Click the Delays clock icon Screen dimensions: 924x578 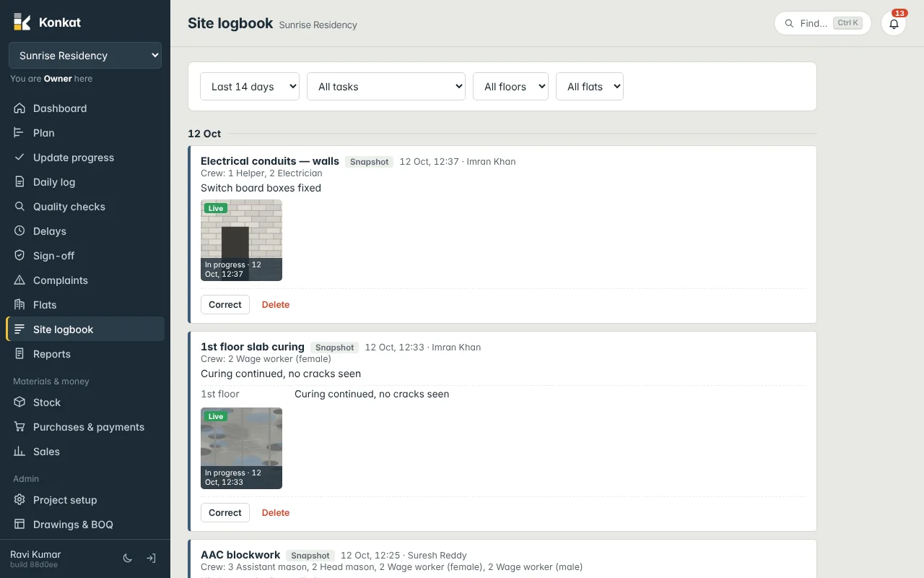[x=19, y=231]
